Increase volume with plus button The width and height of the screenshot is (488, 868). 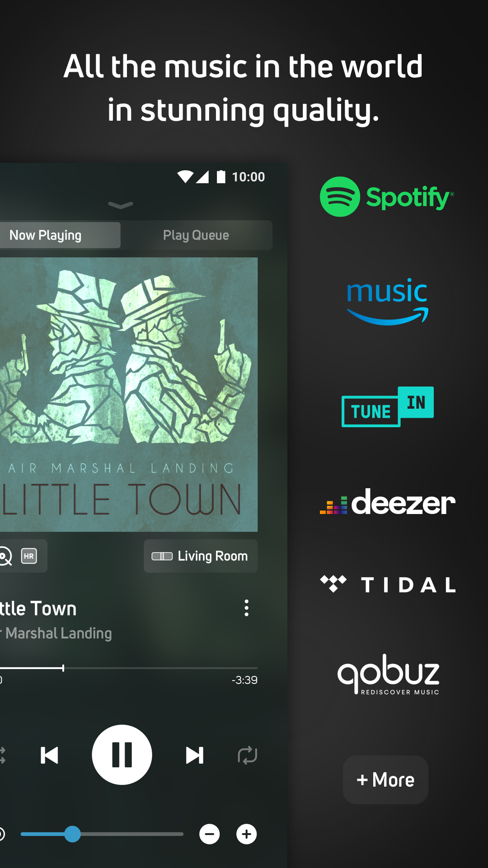[x=247, y=834]
